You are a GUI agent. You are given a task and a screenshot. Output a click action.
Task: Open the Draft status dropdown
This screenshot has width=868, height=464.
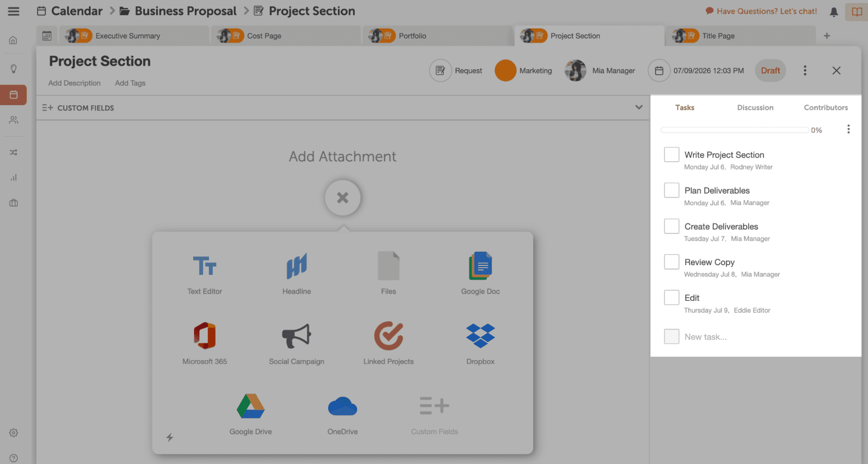coord(770,70)
